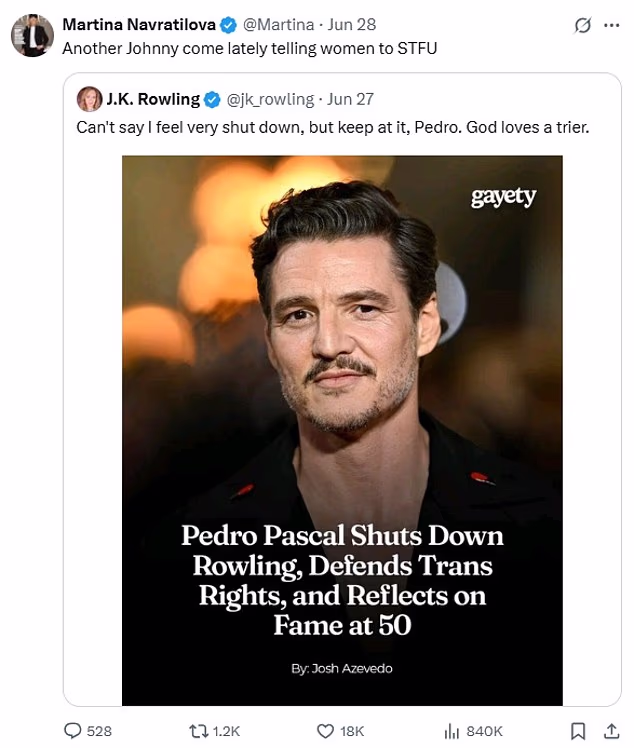Open Martina Navratilova's profile name link
This screenshot has width=634, height=748.
[x=140, y=24]
